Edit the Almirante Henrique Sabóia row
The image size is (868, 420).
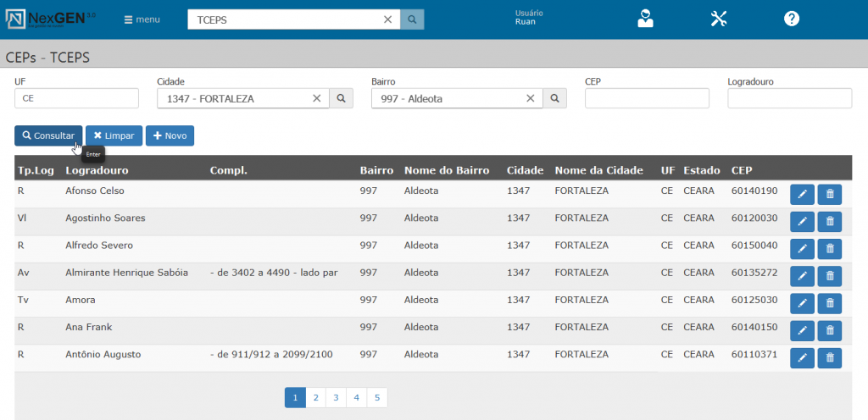click(x=802, y=276)
